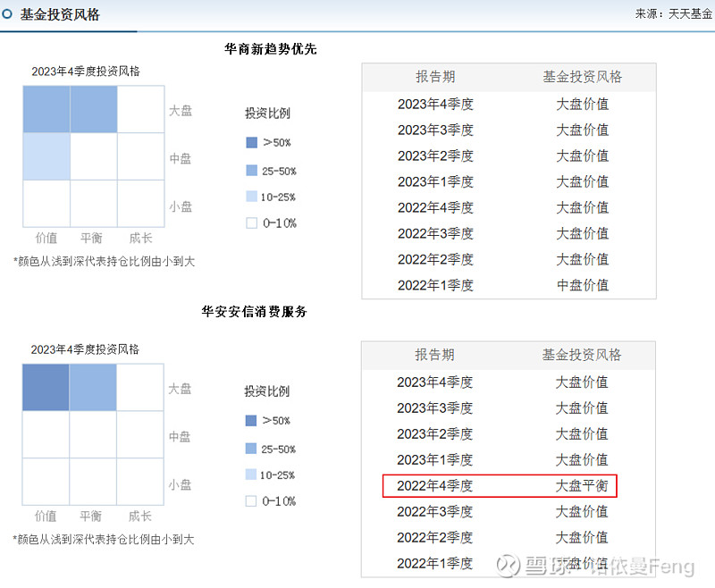Click the 中盘价值 cell in 华商 style grid
This screenshot has width=715, height=588.
point(46,156)
